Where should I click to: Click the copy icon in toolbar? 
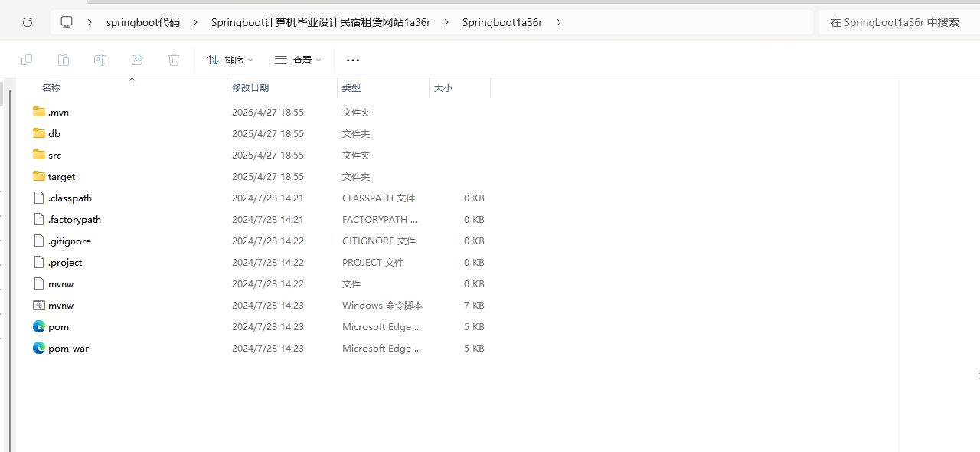click(x=27, y=60)
